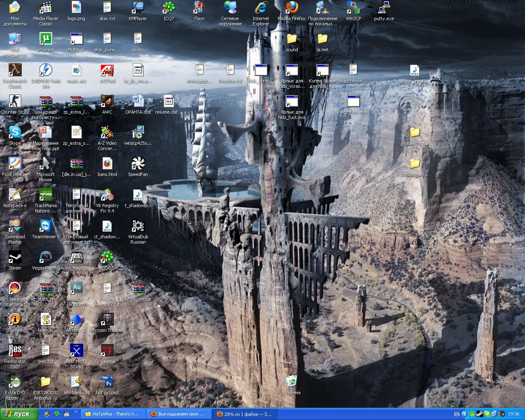
Task: Select the Alteros 3D desktop icon
Action: [x=76, y=323]
